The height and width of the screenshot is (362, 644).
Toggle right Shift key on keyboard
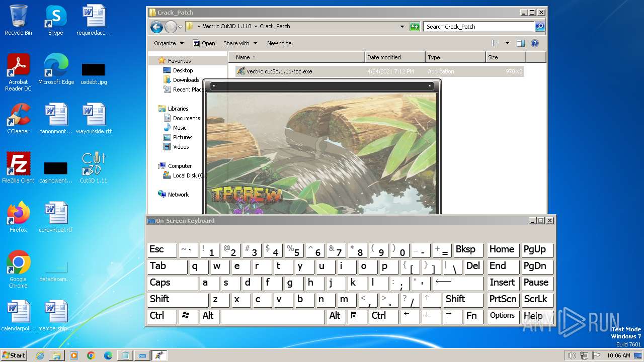coord(463,299)
